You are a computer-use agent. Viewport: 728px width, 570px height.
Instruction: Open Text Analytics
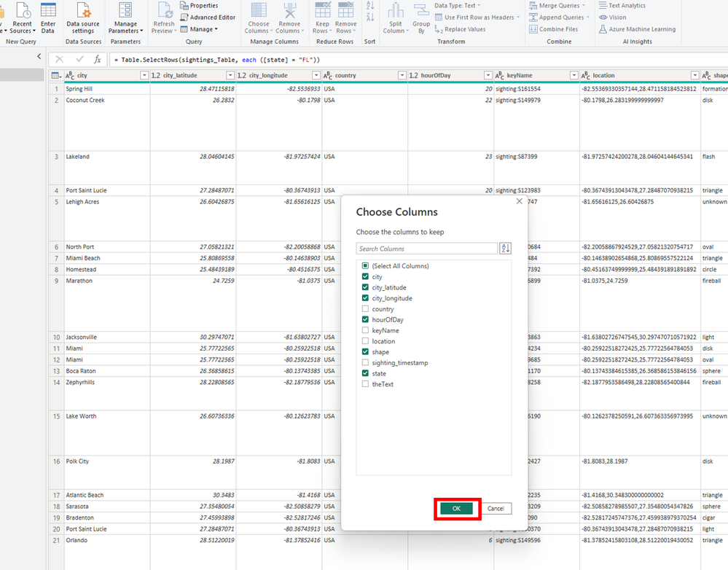click(622, 6)
